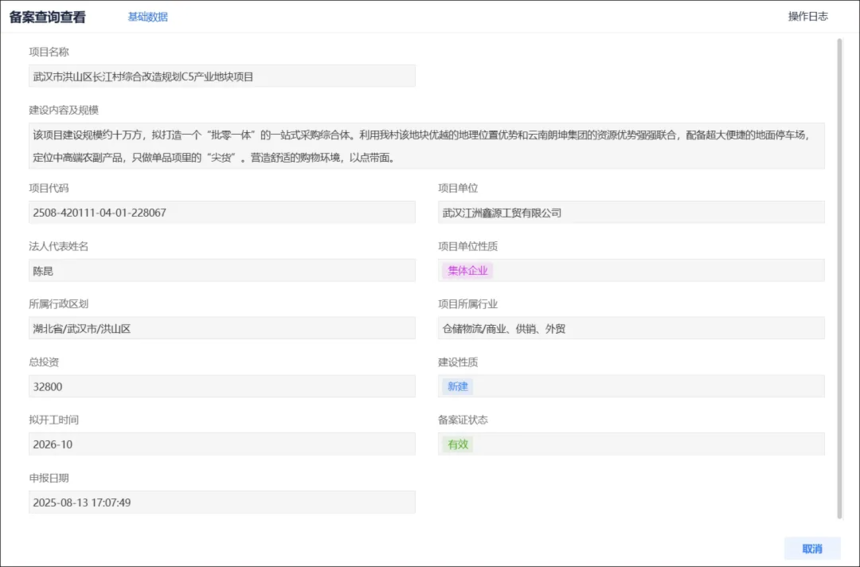Click the 项目所属行业 field 仓储物流/商业

[631, 328]
